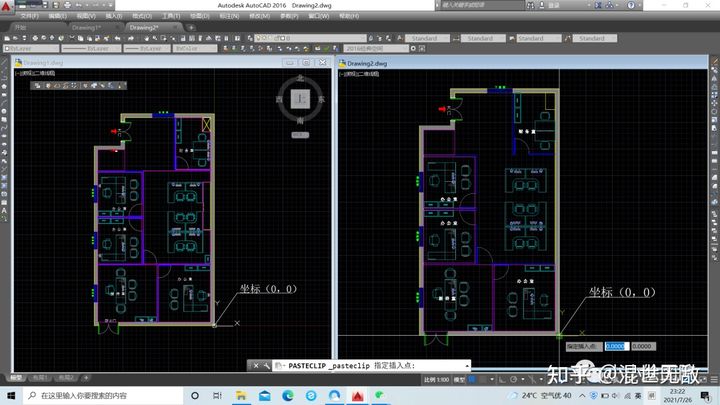The height and width of the screenshot is (405, 720).
Task: Click the workspace settings gear icon
Action: point(413,48)
